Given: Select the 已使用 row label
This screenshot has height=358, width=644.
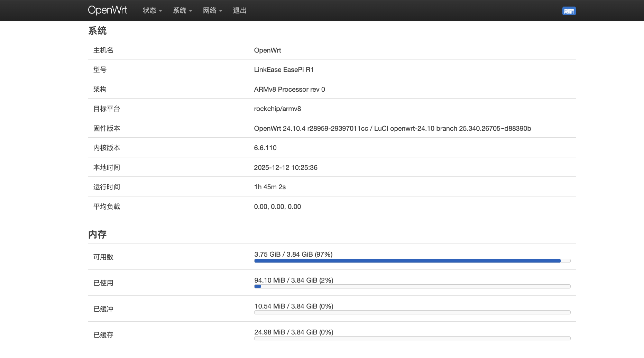Looking at the screenshot, I should pos(103,283).
